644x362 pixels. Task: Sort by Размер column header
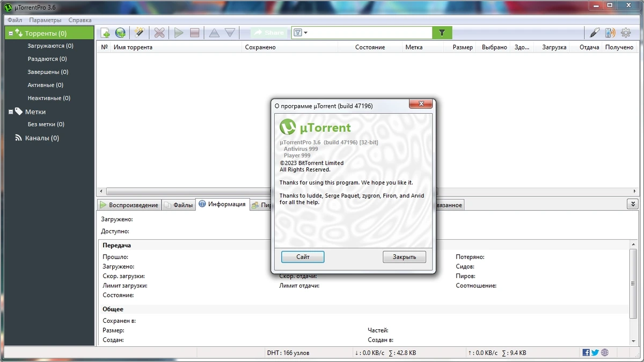pyautogui.click(x=459, y=47)
